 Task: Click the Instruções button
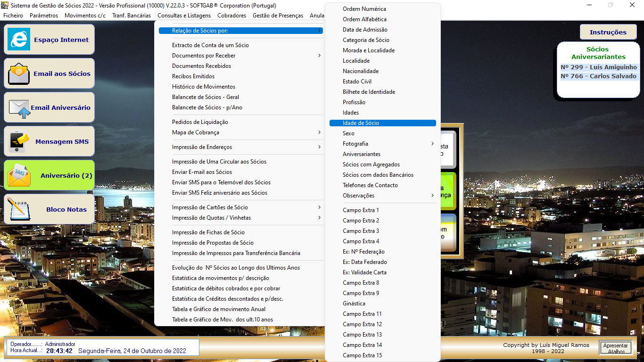[x=608, y=32]
